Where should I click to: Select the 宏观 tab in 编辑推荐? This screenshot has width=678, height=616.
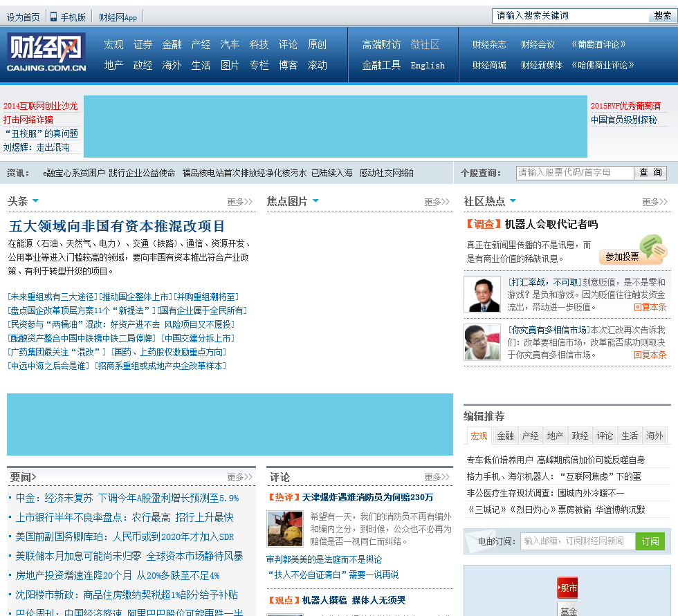[x=479, y=436]
